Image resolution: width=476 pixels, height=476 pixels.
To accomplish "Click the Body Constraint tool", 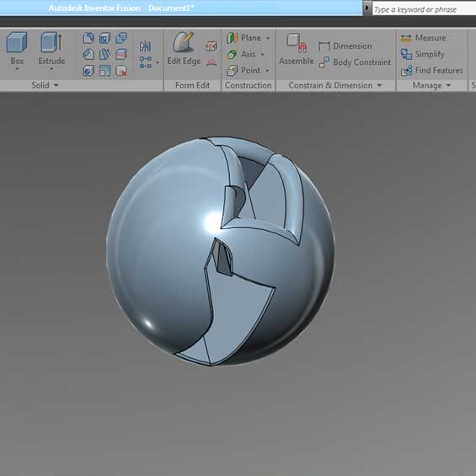I will [355, 62].
